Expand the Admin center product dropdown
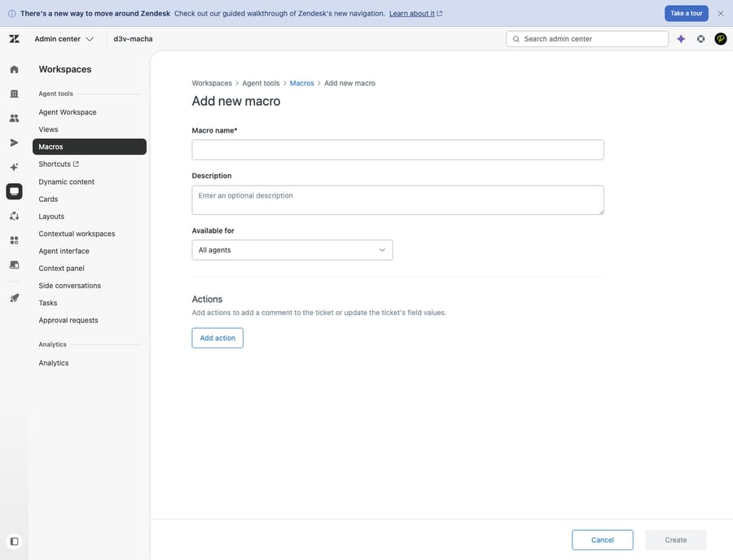This screenshot has height=560, width=733. pyautogui.click(x=64, y=39)
